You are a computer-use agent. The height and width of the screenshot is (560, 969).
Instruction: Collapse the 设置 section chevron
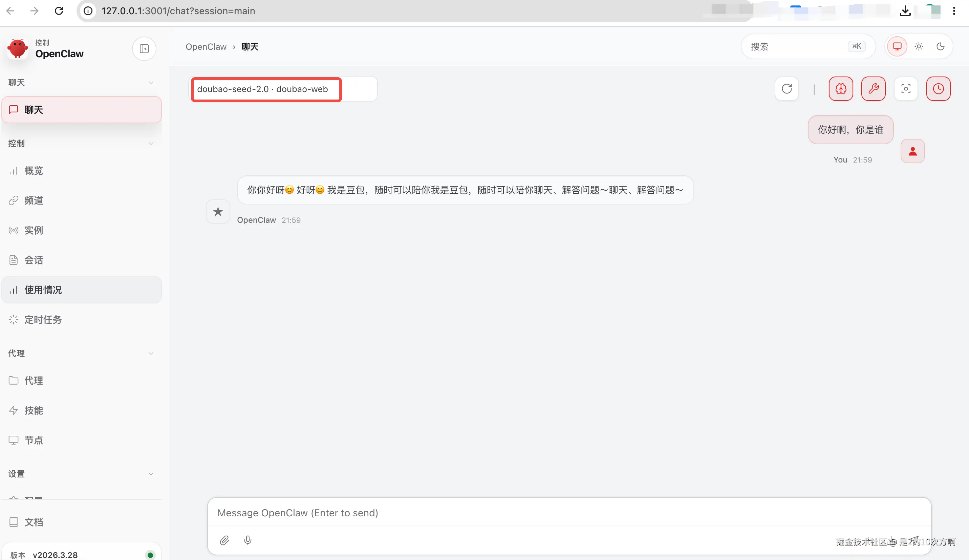tap(151, 474)
